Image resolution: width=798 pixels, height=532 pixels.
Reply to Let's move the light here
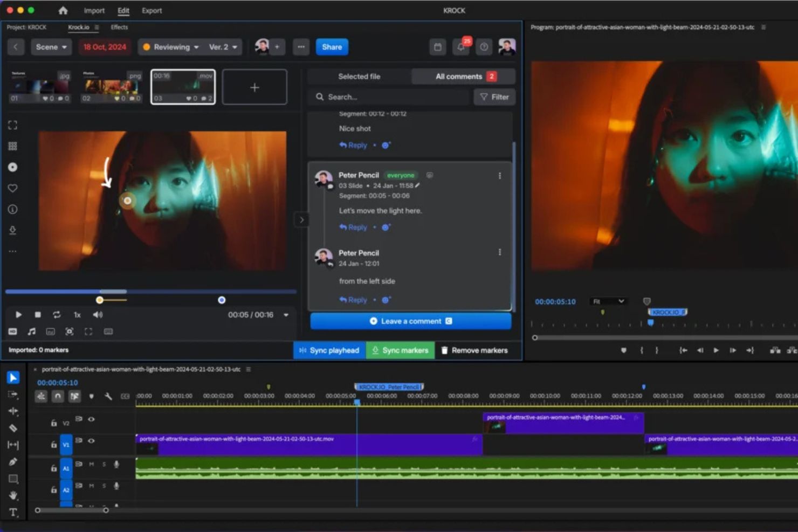pos(353,227)
